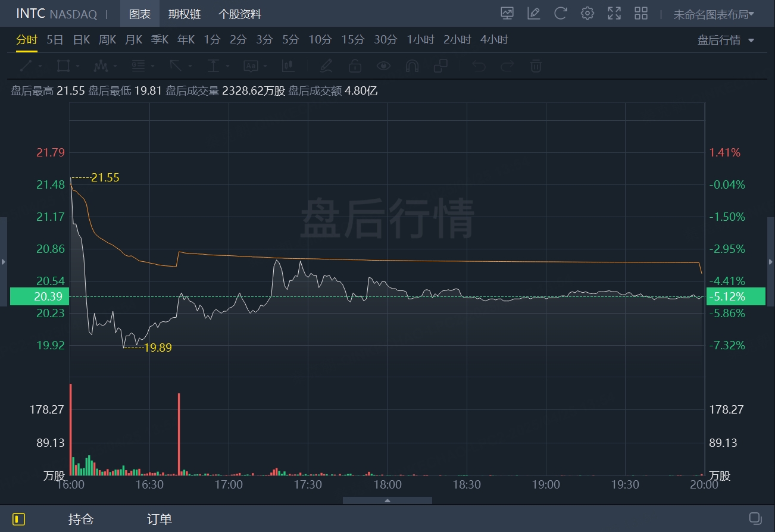Open the chart monitor display icon

coord(507,13)
